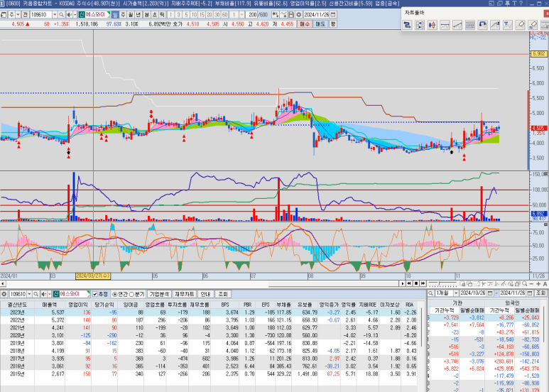
Task: Click 조회 button in investor trading panel
Action: 541,293
